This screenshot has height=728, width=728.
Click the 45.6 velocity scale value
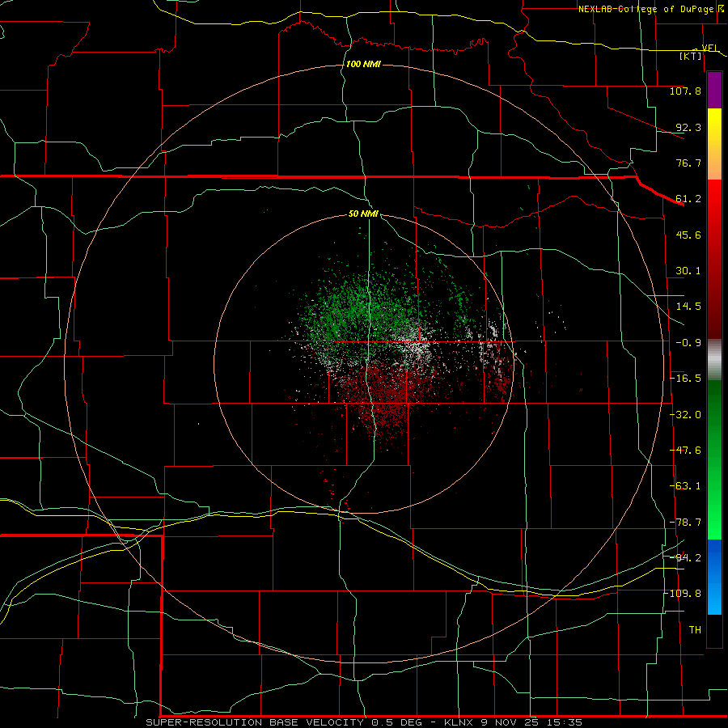(x=688, y=235)
